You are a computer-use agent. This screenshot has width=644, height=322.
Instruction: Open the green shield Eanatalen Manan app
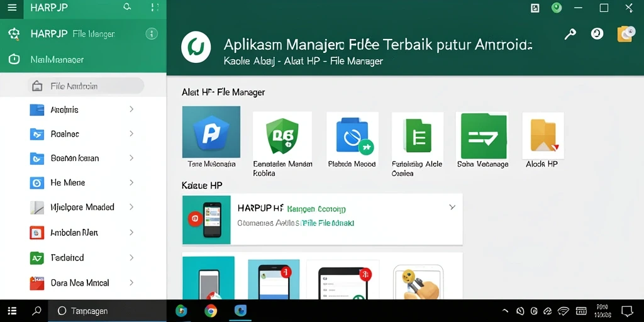pyautogui.click(x=282, y=135)
